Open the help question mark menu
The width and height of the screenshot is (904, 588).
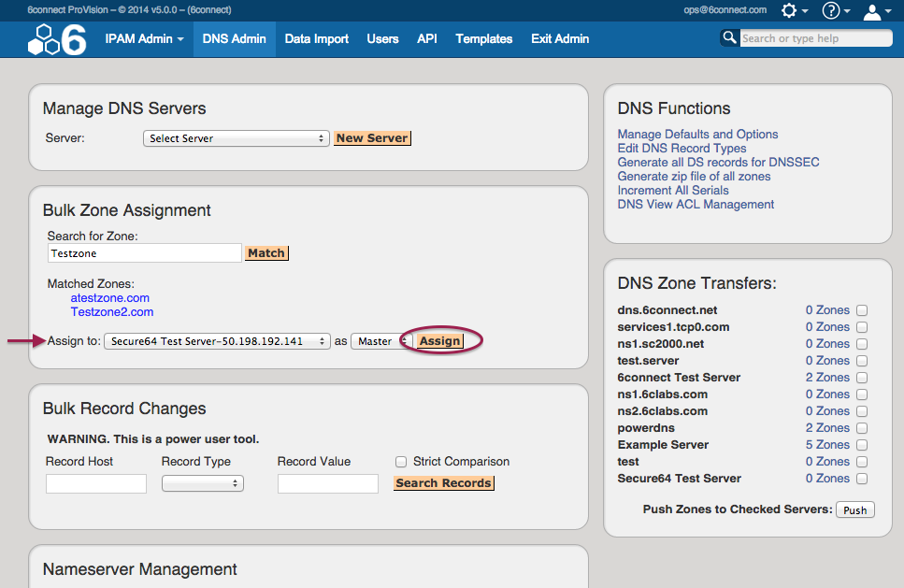click(x=836, y=10)
